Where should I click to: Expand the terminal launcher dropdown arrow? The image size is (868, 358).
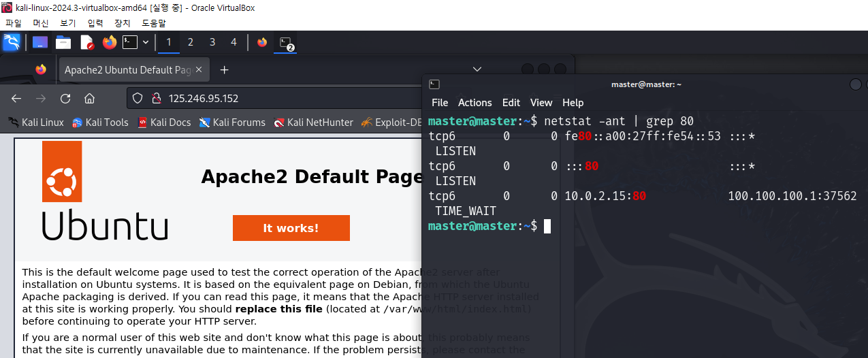(145, 42)
